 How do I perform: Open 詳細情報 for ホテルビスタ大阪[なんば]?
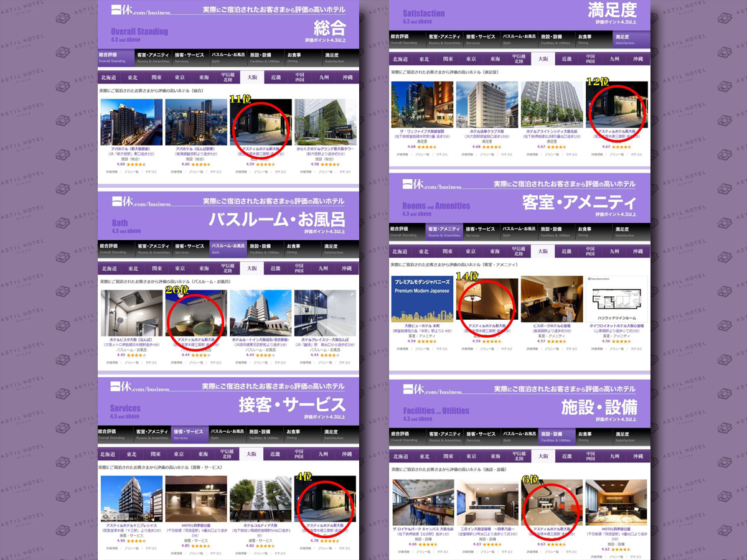click(111, 362)
